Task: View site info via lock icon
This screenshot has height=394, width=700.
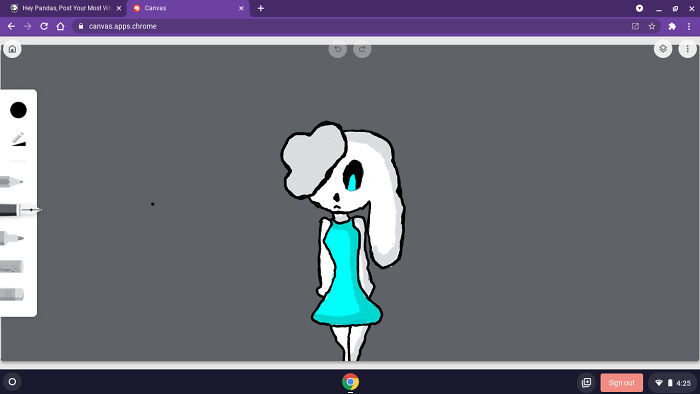Action: 81,26
